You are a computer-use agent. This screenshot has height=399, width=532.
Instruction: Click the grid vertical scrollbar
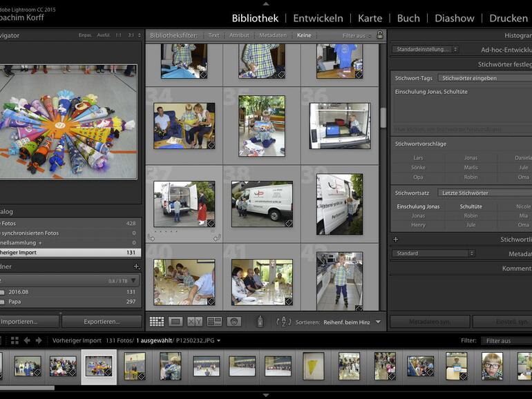click(x=383, y=117)
